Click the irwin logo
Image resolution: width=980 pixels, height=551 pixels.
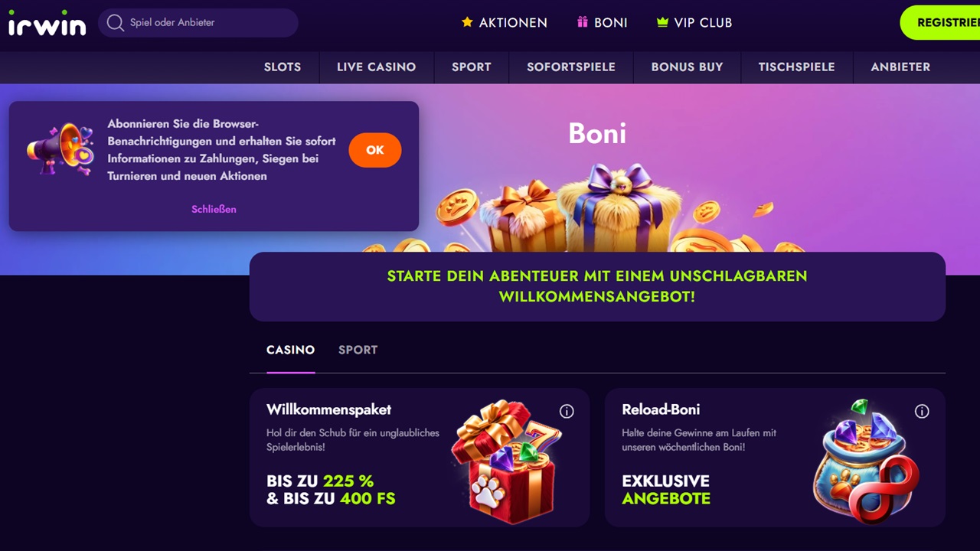(47, 23)
